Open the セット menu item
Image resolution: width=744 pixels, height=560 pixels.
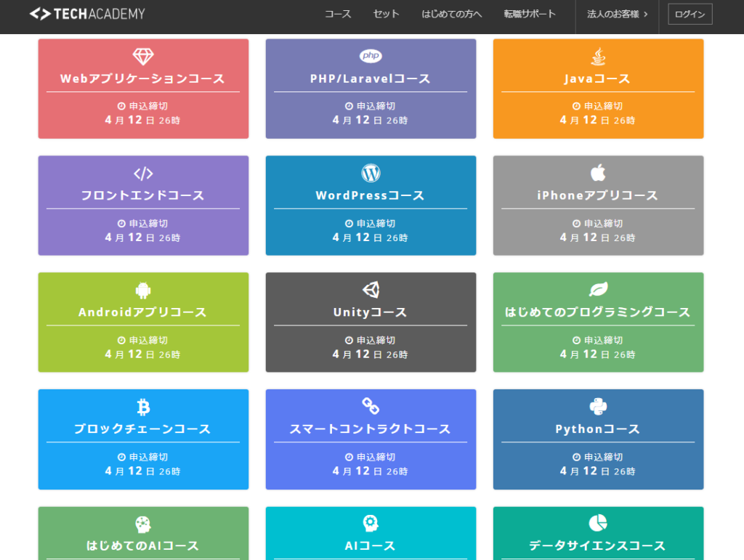tap(387, 15)
